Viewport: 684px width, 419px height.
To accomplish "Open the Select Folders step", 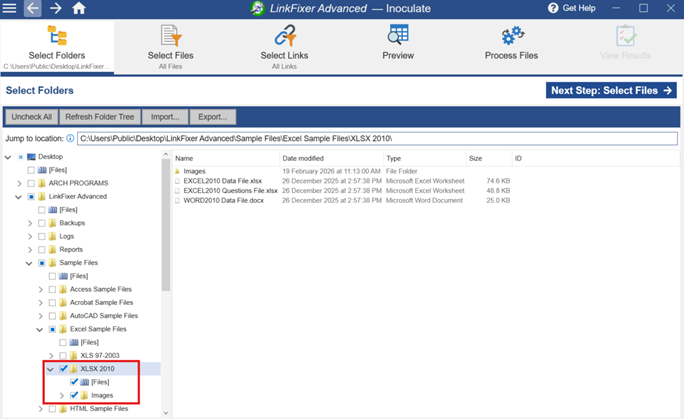I will [x=57, y=47].
